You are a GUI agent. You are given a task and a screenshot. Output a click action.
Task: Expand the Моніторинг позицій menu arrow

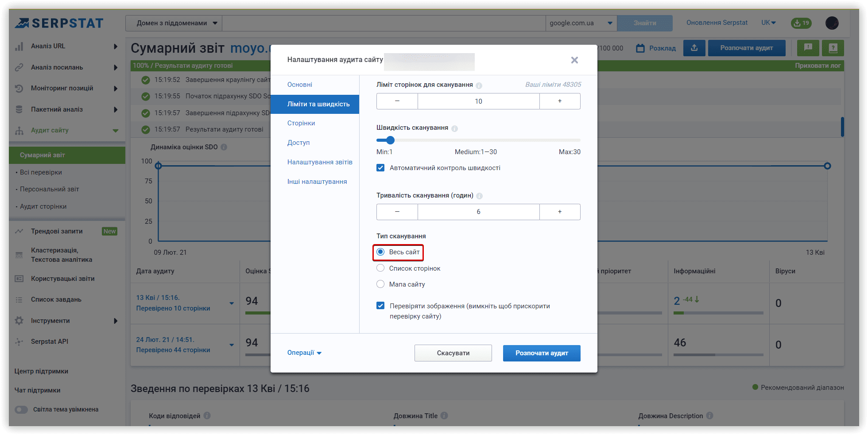coord(116,88)
